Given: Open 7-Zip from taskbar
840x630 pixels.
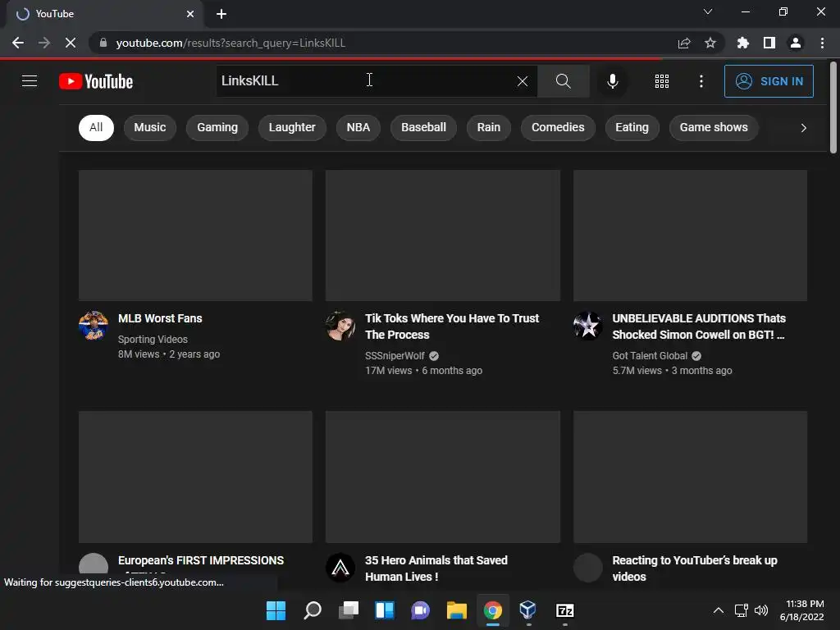Looking at the screenshot, I should tap(565, 610).
